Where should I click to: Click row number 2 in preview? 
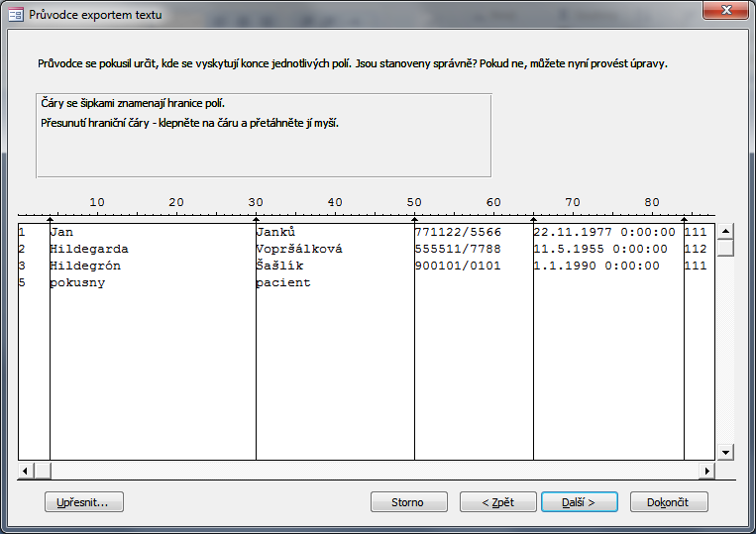[22, 249]
